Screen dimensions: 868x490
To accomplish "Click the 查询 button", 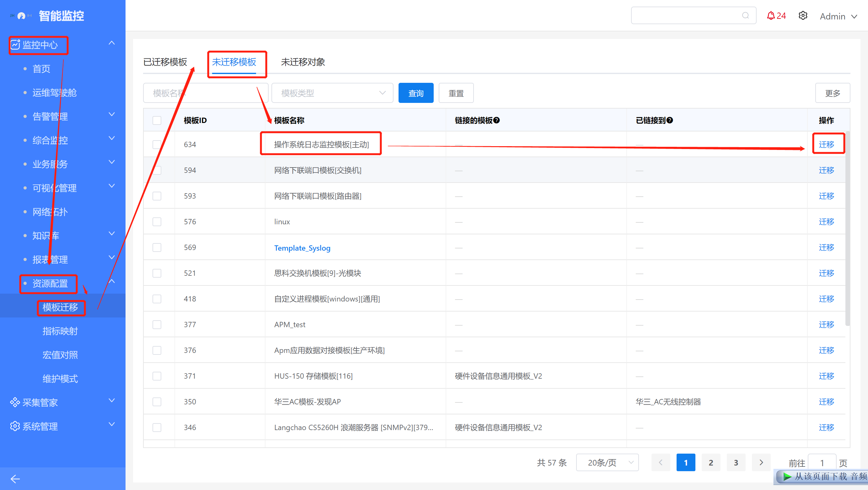I will 416,93.
